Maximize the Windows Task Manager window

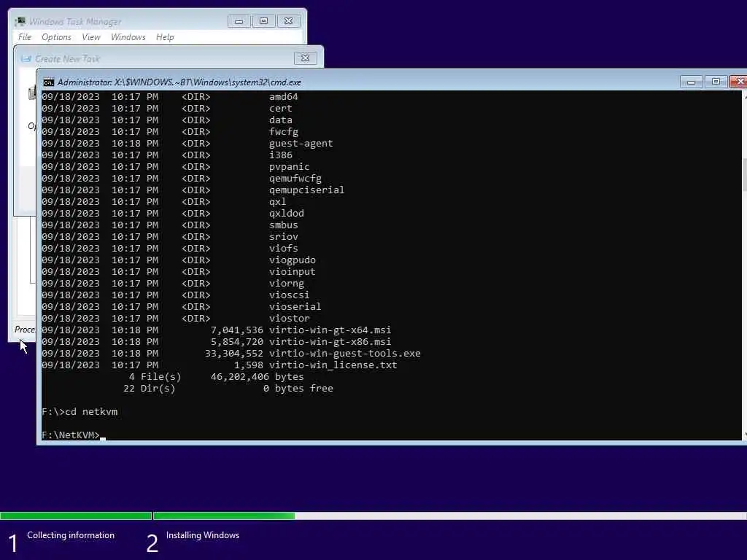point(263,21)
